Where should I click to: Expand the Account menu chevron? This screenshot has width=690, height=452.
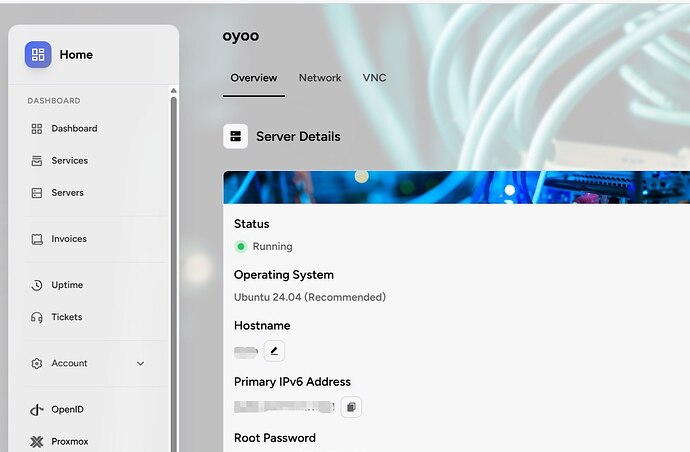tap(140, 364)
